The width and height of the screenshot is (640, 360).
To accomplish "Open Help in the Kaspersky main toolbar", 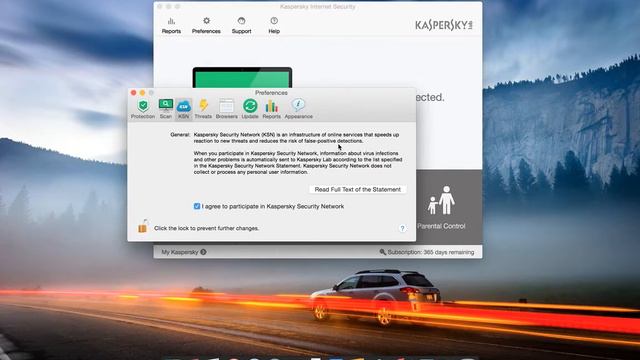I will pyautogui.click(x=274, y=25).
